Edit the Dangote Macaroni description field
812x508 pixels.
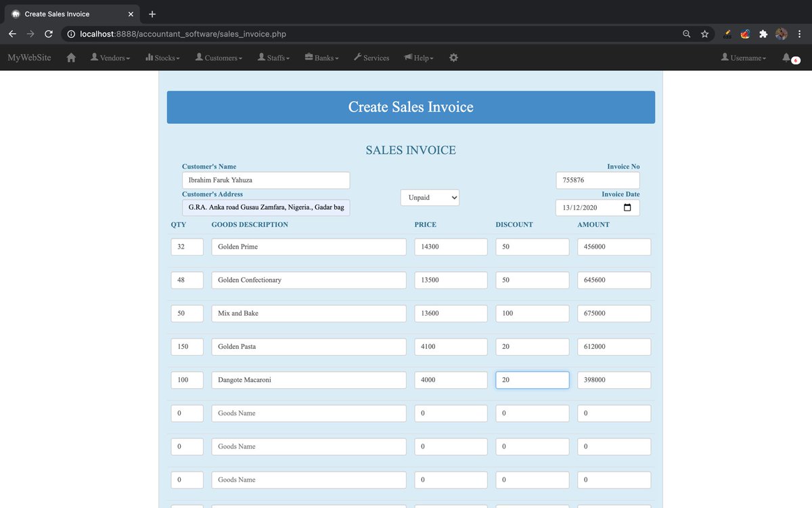pyautogui.click(x=309, y=380)
